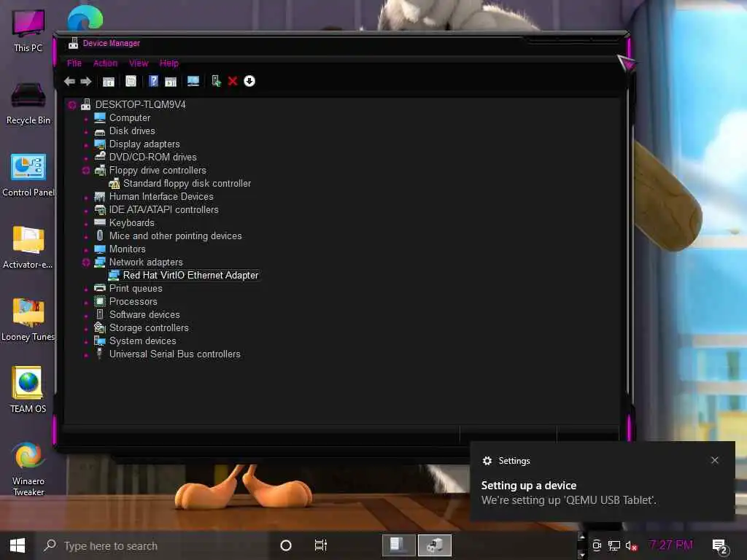Open the Action menu
The height and width of the screenshot is (560, 747).
click(x=105, y=63)
